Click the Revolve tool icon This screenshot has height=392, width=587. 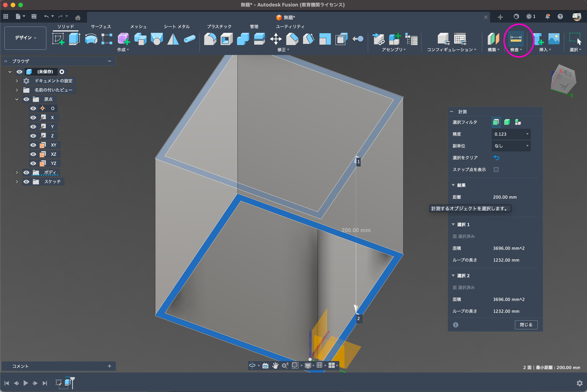[91, 39]
